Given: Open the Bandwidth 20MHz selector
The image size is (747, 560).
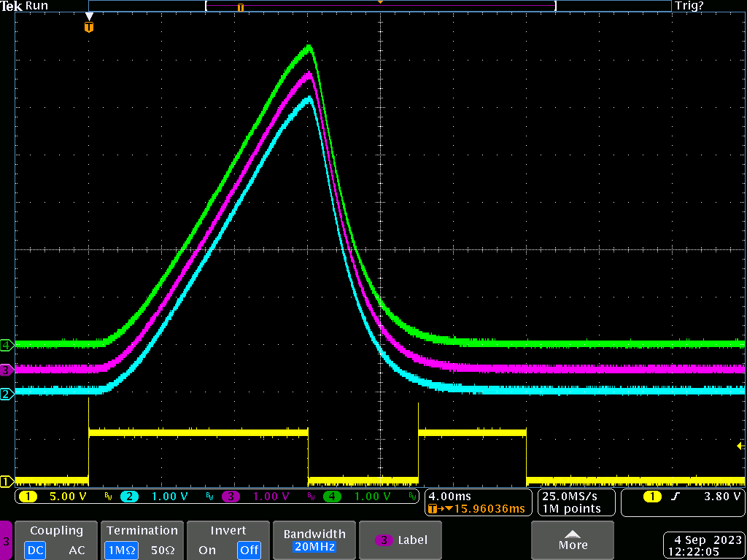Looking at the screenshot, I should click(313, 540).
